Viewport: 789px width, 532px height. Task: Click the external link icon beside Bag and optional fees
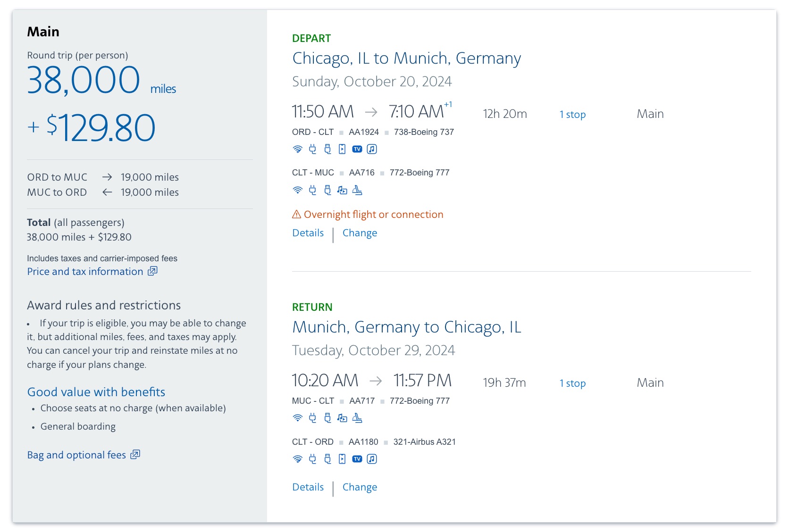pos(135,454)
